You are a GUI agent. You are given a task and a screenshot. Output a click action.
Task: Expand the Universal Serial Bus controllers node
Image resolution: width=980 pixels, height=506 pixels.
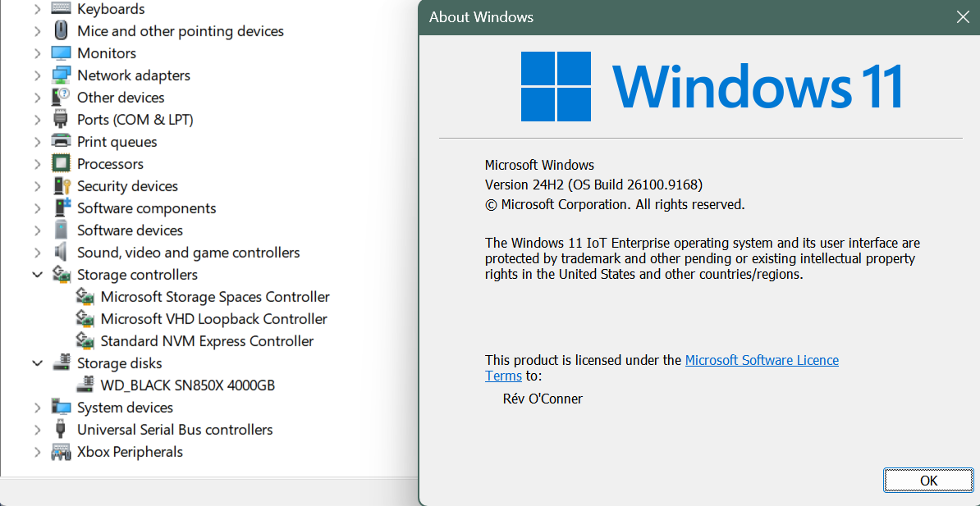tap(38, 430)
